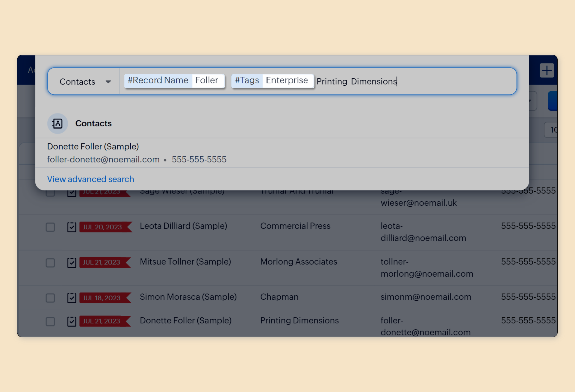This screenshot has width=575, height=392.
Task: Check the Mitsue Tollner row checkbox
Action: [x=50, y=263]
